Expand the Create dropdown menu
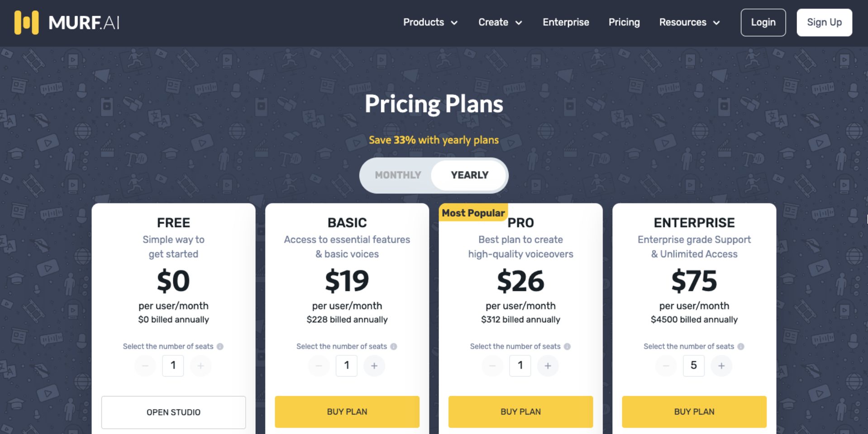The width and height of the screenshot is (868, 434). (500, 22)
